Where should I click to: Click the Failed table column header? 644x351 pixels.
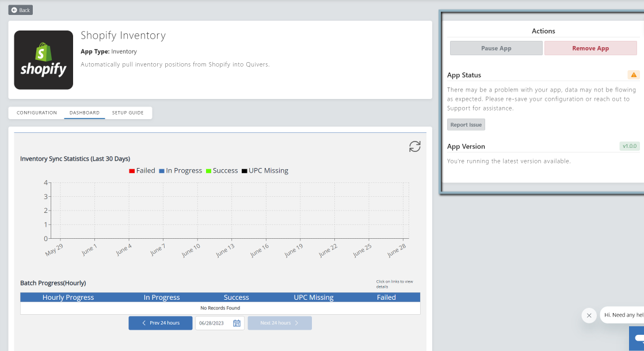(x=386, y=297)
